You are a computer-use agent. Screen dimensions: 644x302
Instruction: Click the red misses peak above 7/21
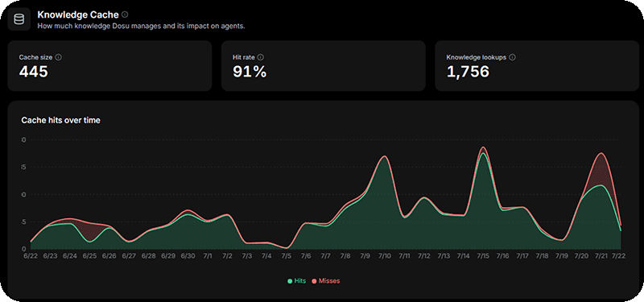pos(601,154)
